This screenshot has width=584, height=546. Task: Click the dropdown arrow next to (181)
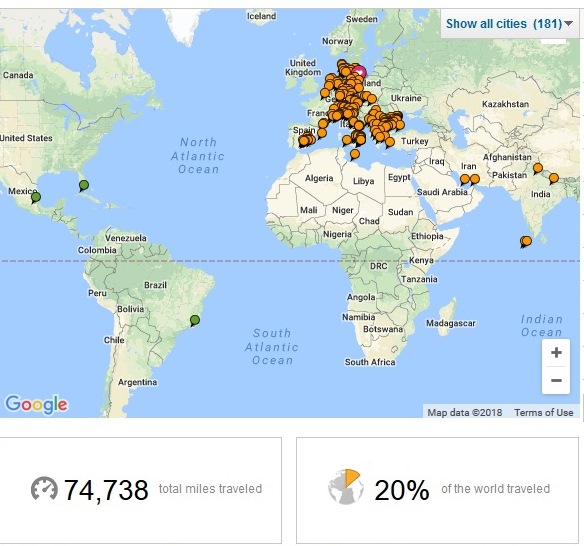[568, 23]
